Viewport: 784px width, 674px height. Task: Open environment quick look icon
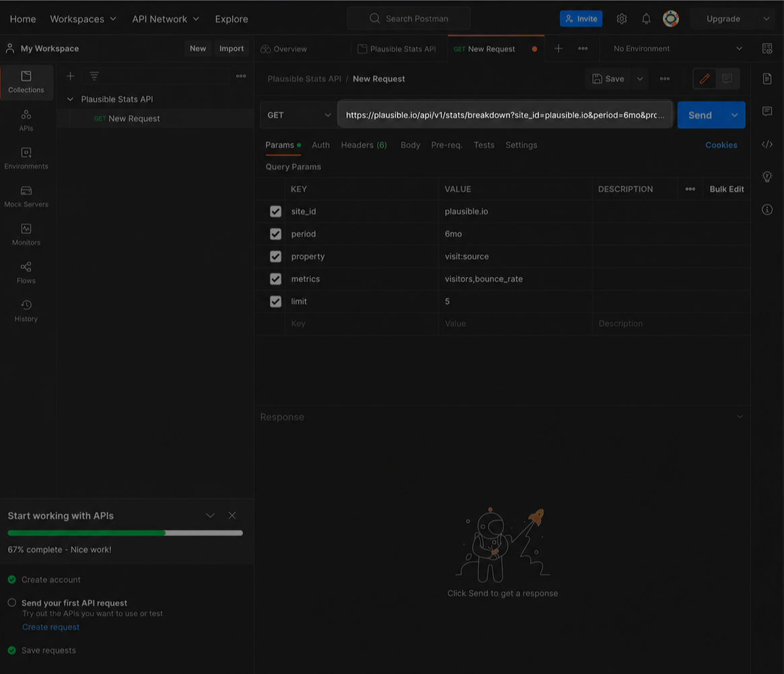click(767, 48)
